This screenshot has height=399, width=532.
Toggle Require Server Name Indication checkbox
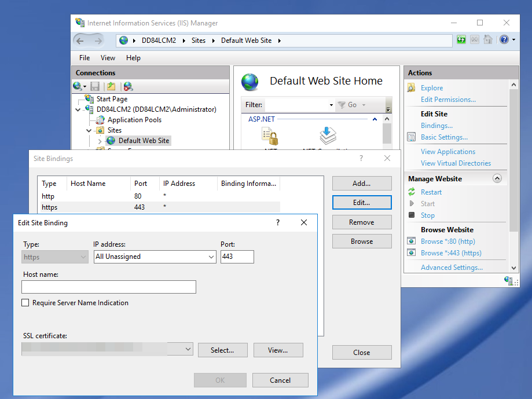point(25,303)
